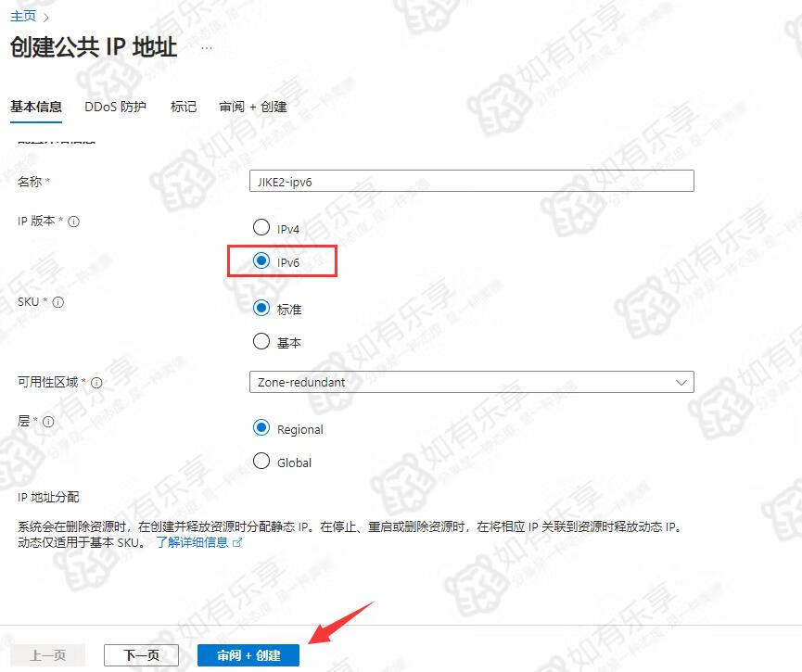
Task: Go to the 审阅 + 创建 tab
Action: click(x=252, y=107)
